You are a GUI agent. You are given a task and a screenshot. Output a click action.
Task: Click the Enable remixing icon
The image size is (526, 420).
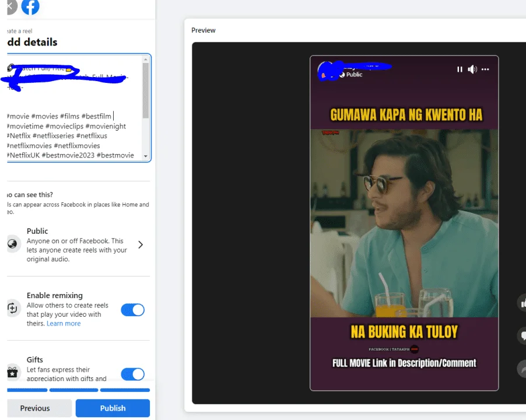(13, 308)
